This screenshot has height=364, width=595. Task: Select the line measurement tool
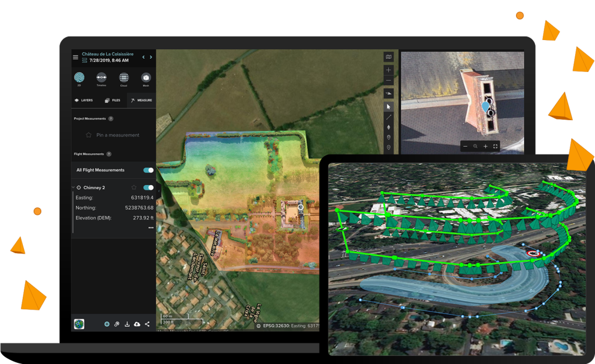pos(389,117)
